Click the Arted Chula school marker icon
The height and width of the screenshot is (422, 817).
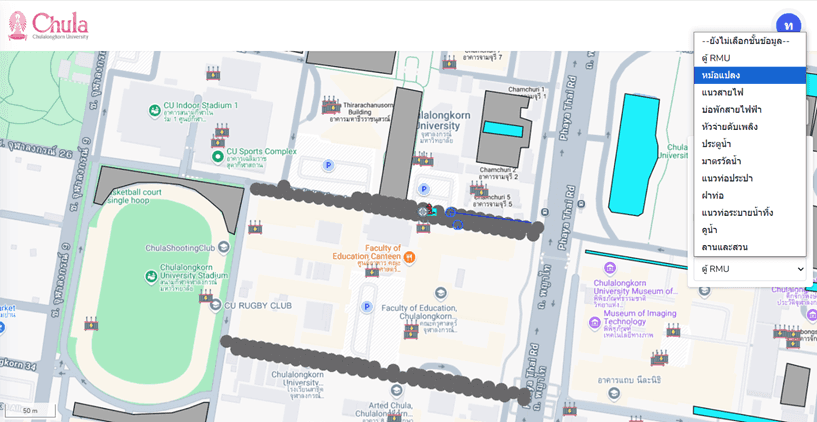397,391
